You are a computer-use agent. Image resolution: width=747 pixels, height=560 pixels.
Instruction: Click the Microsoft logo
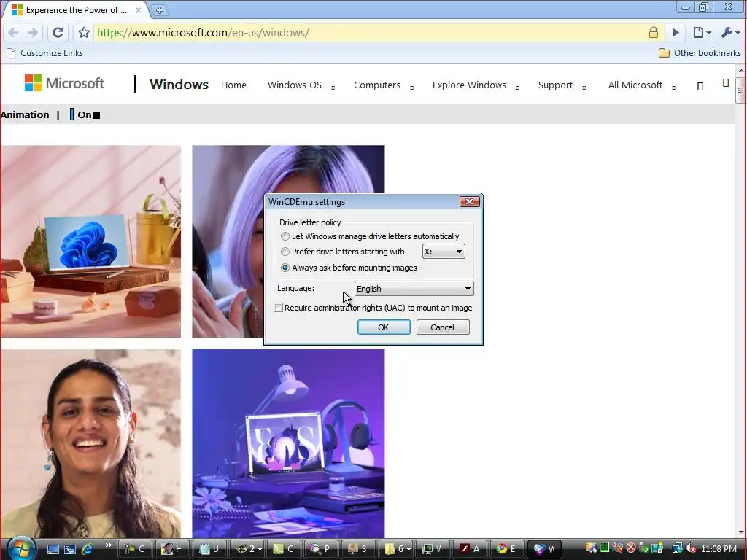pos(64,83)
